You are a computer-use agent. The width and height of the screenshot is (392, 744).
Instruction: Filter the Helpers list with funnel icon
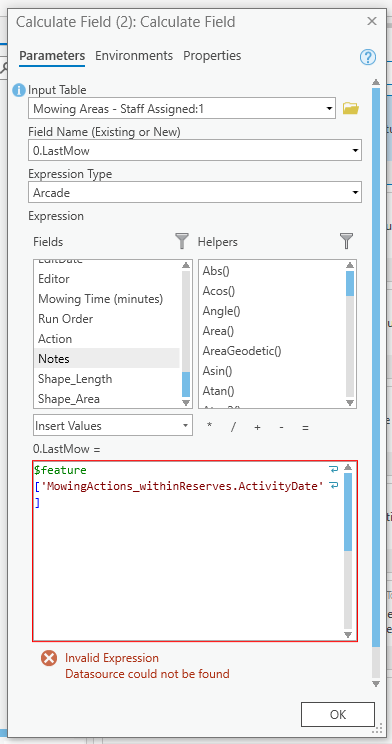[347, 242]
